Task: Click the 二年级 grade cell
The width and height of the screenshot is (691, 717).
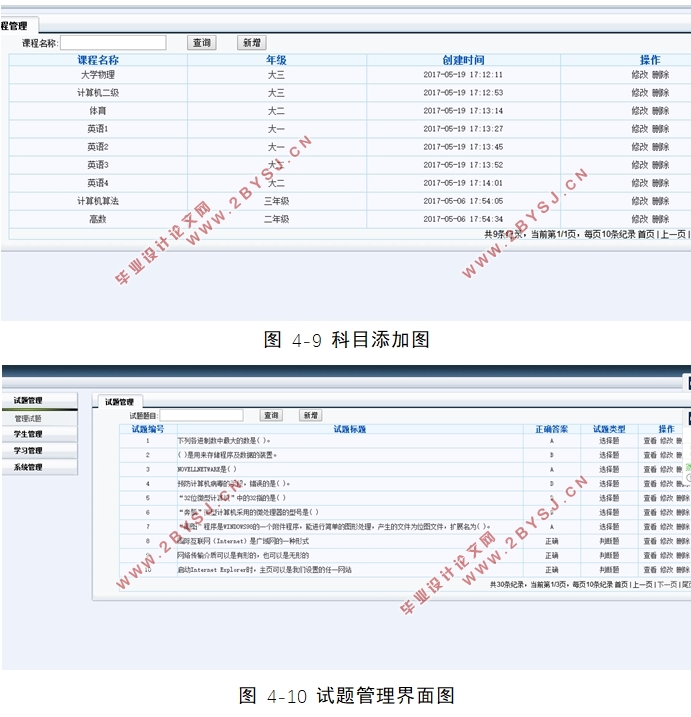Action: point(276,219)
